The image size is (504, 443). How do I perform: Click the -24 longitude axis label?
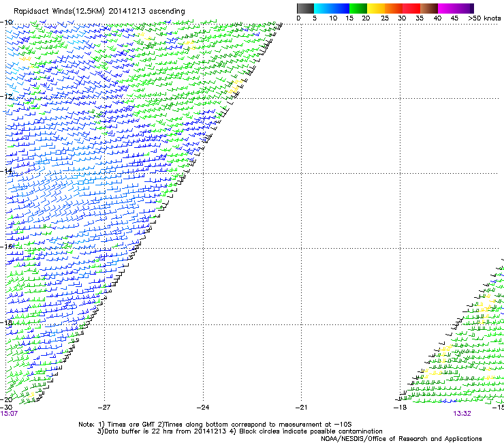[203, 408]
